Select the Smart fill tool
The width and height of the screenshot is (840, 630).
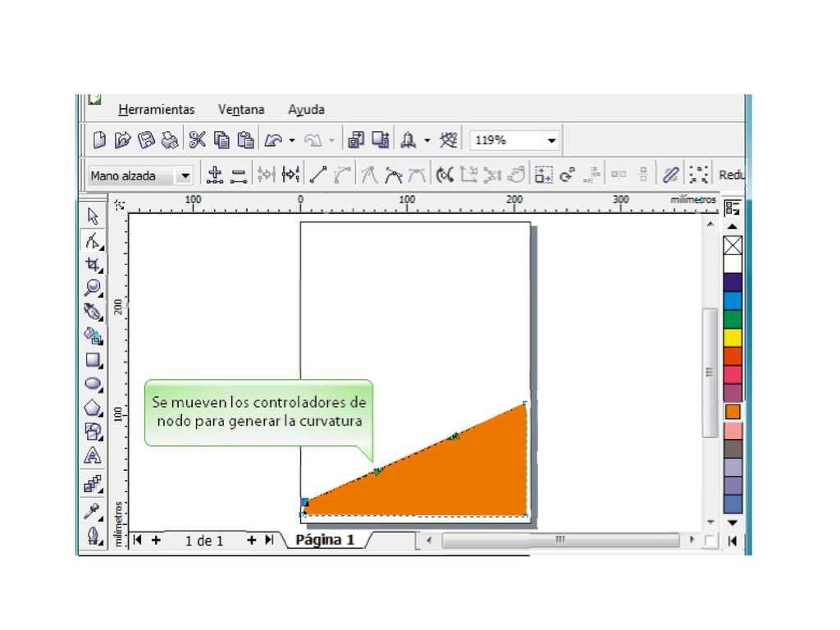pos(94,336)
